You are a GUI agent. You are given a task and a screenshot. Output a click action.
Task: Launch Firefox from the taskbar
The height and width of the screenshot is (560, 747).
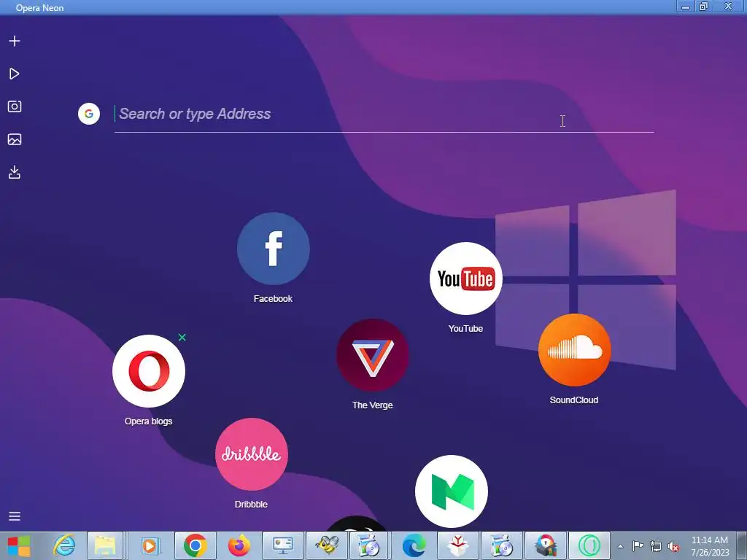coord(239,545)
